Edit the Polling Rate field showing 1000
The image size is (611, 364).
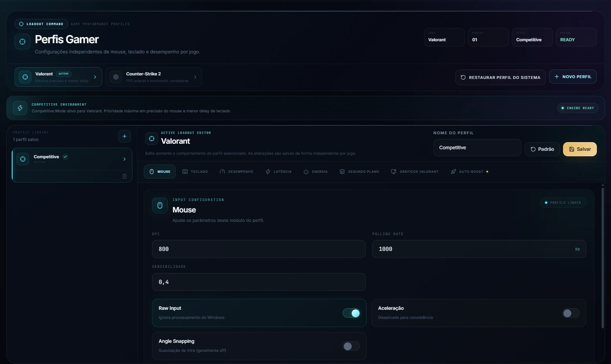click(x=479, y=249)
